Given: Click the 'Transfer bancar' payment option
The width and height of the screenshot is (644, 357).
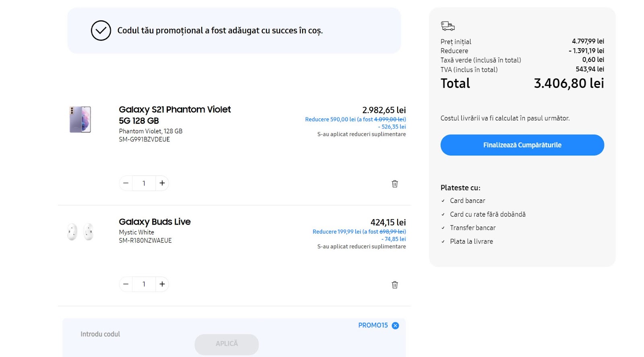Looking at the screenshot, I should pyautogui.click(x=473, y=228).
